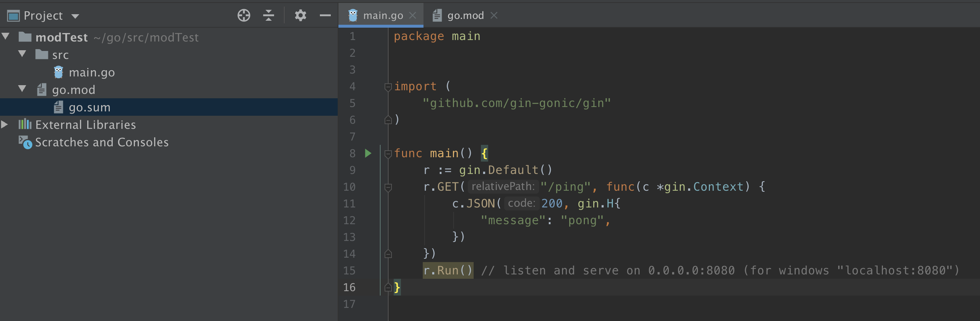Click the folder icon beside src
The height and width of the screenshot is (321, 980).
pyautogui.click(x=41, y=55)
